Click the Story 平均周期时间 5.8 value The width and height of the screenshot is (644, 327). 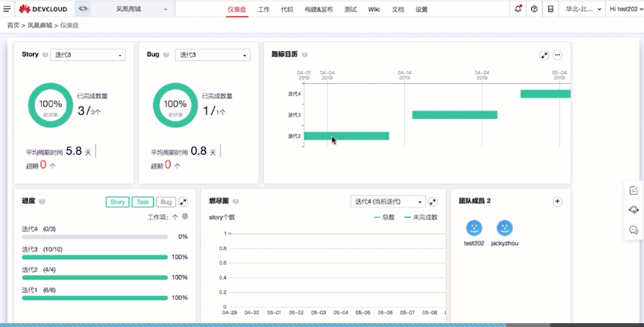(74, 151)
